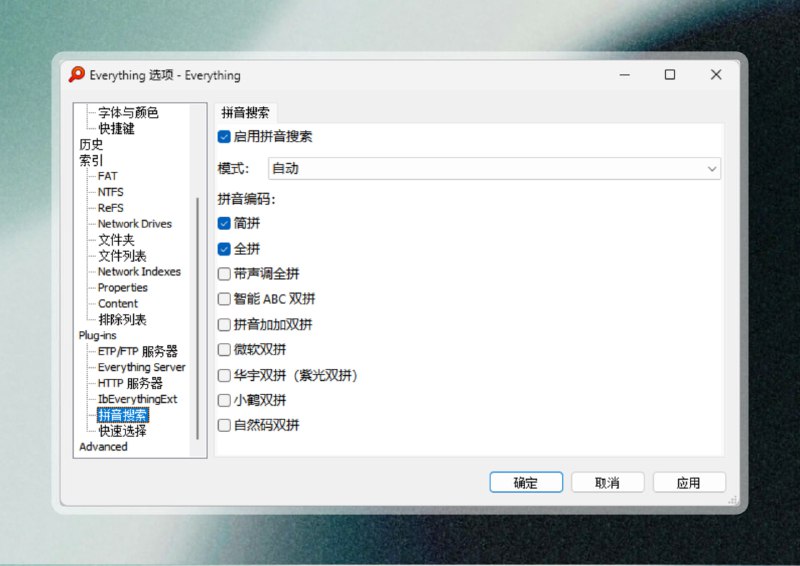Viewport: 800px width, 566px height.
Task: Click the 确定 button
Action: (526, 482)
